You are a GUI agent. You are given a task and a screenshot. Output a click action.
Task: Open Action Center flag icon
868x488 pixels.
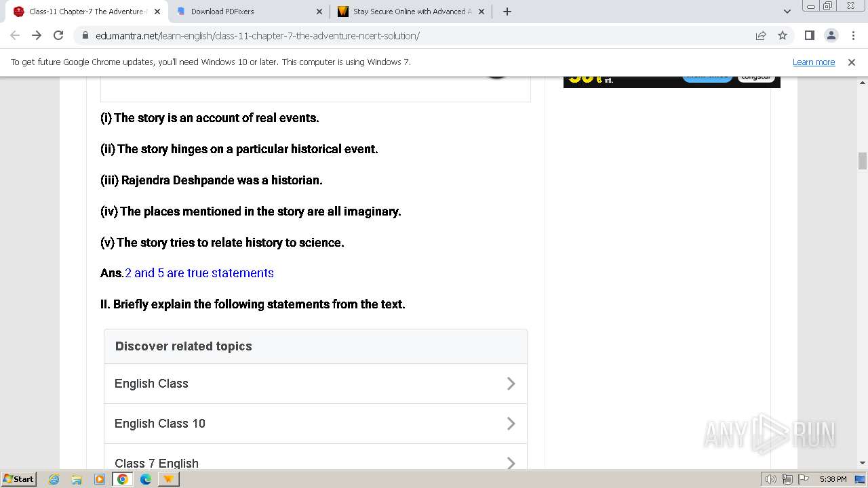pos(803,479)
